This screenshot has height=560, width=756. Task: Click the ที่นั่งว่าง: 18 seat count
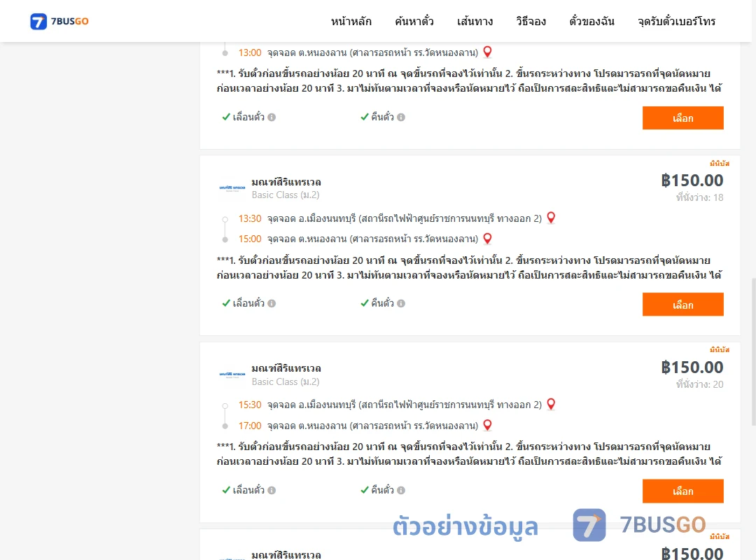(699, 197)
